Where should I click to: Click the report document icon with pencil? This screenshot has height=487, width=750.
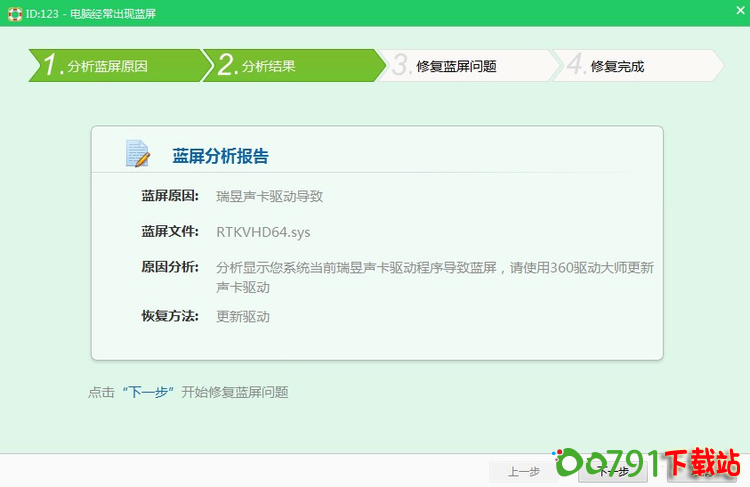point(137,154)
